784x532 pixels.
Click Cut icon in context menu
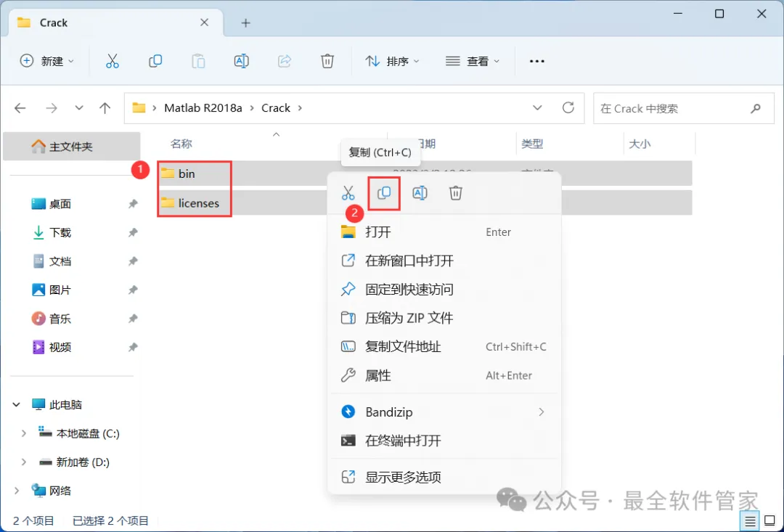[x=348, y=193]
